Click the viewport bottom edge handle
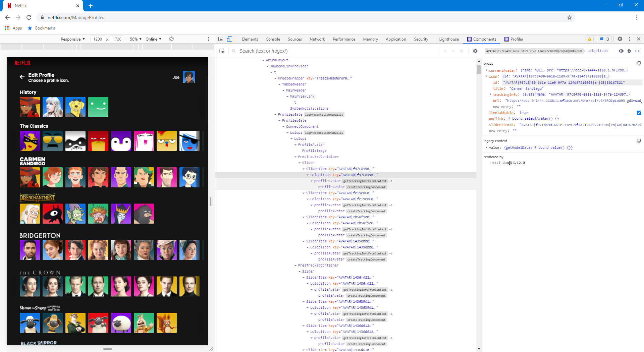Image resolution: width=644 pixels, height=352 pixels. [x=108, y=349]
